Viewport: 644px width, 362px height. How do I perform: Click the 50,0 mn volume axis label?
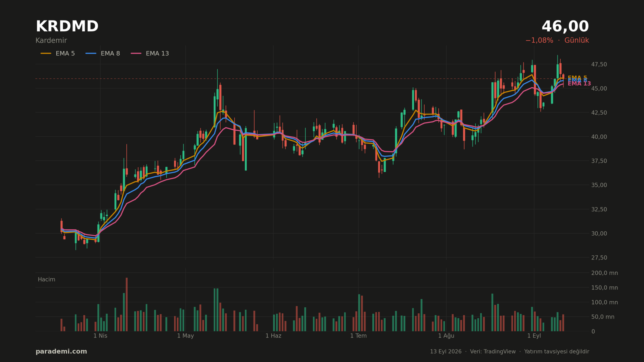click(603, 317)
